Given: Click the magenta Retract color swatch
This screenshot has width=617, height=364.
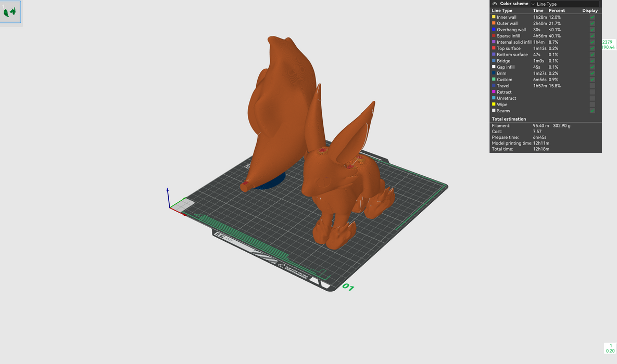Looking at the screenshot, I should point(494,92).
